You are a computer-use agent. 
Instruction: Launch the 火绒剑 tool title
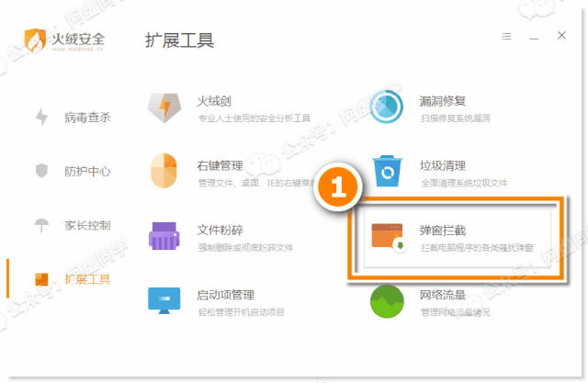(214, 101)
